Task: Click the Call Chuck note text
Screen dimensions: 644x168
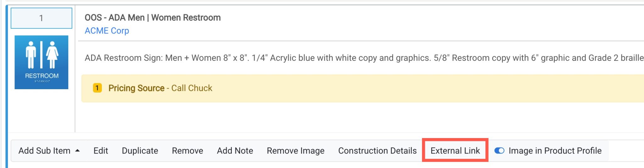Action: (192, 88)
